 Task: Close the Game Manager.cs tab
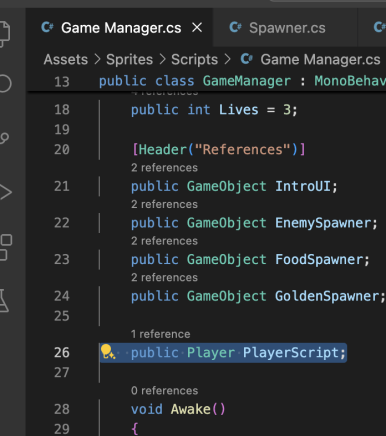coord(197,28)
